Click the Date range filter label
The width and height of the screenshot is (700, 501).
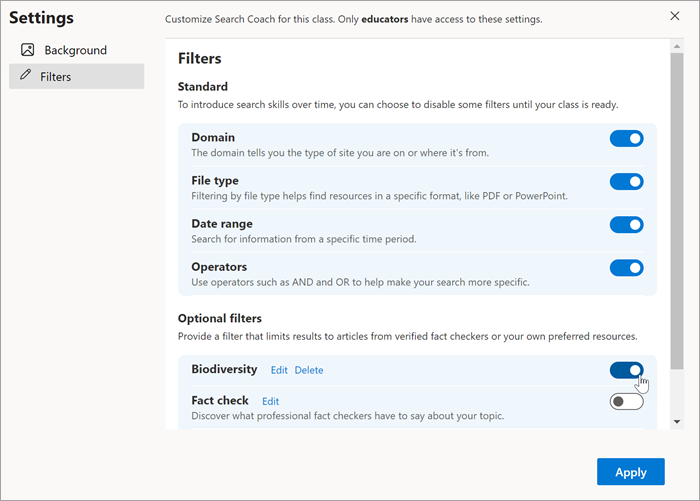tap(222, 224)
